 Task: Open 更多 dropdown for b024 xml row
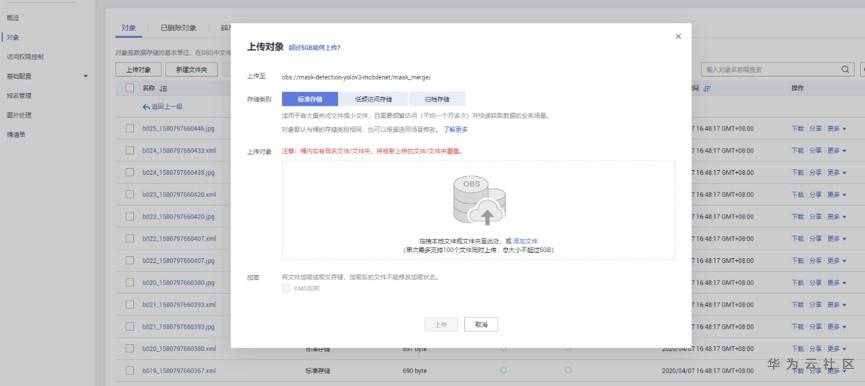(836, 150)
